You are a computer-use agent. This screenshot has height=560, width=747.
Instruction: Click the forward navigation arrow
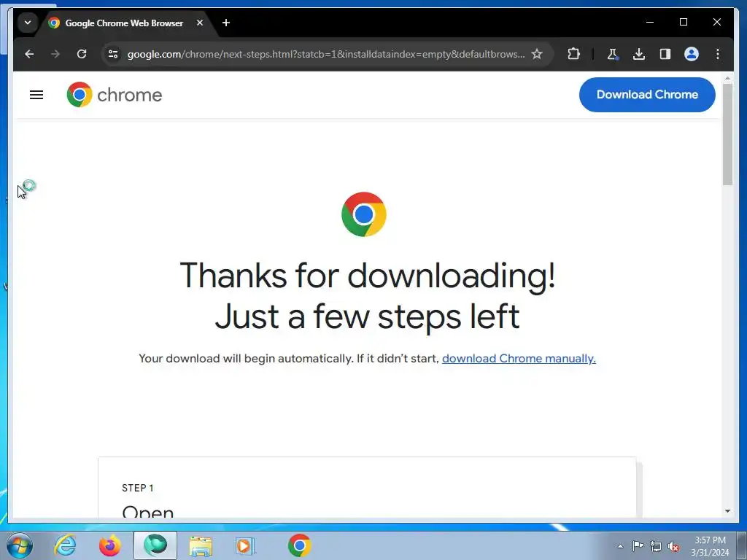(x=55, y=54)
